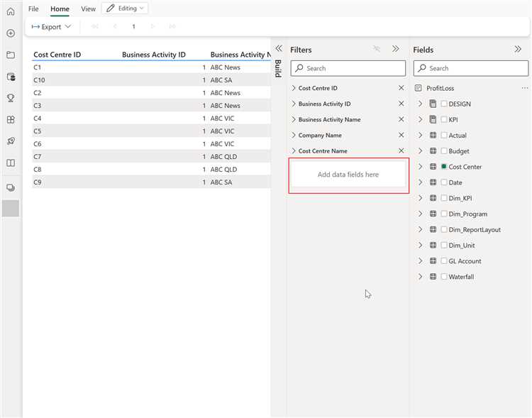The width and height of the screenshot is (532, 418).
Task: Open the Editing mode dropdown
Action: click(125, 8)
